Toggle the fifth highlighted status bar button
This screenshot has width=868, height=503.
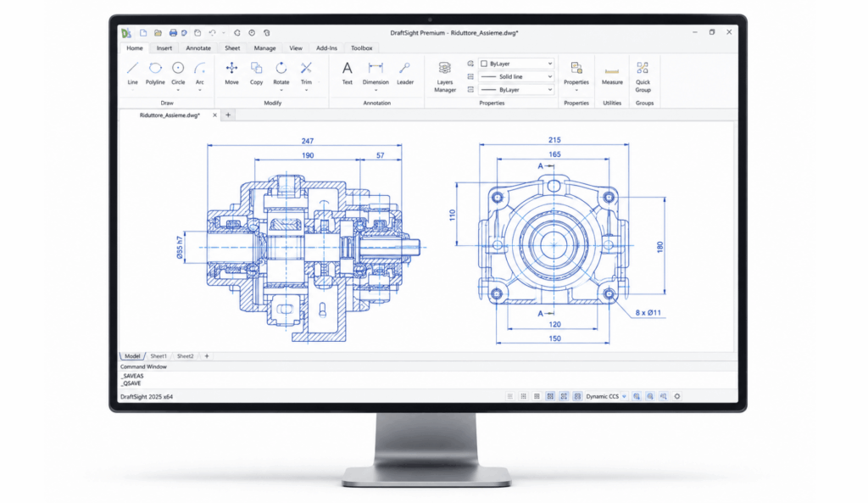[564, 396]
